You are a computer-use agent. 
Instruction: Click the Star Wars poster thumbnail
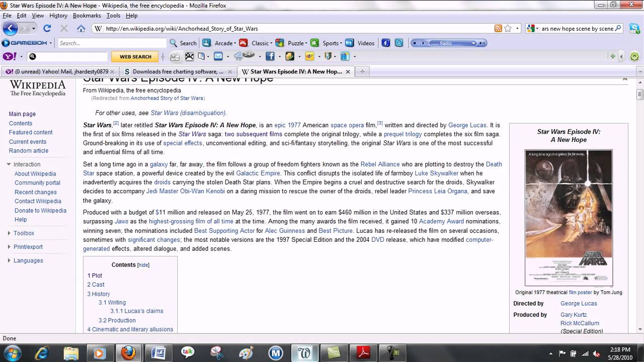(569, 218)
